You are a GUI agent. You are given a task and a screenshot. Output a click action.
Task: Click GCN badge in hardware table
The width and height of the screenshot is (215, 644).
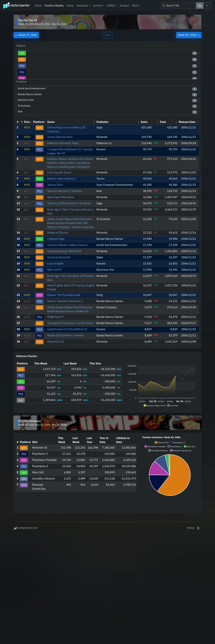(x=24, y=485)
